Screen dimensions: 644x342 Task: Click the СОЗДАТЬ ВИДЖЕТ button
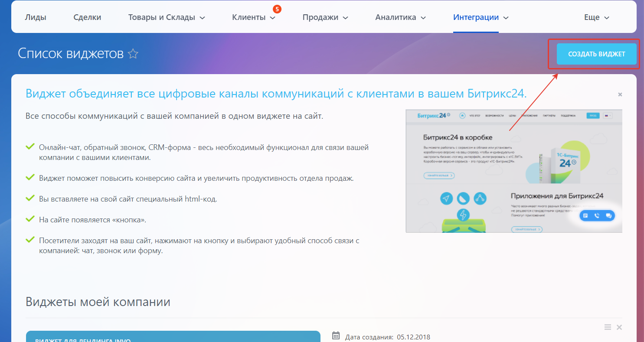pyautogui.click(x=597, y=54)
